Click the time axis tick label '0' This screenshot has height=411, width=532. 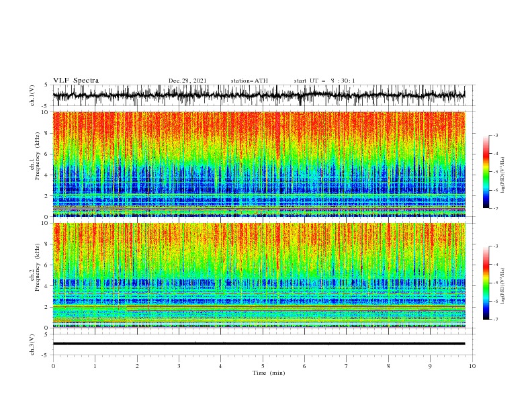(53, 366)
